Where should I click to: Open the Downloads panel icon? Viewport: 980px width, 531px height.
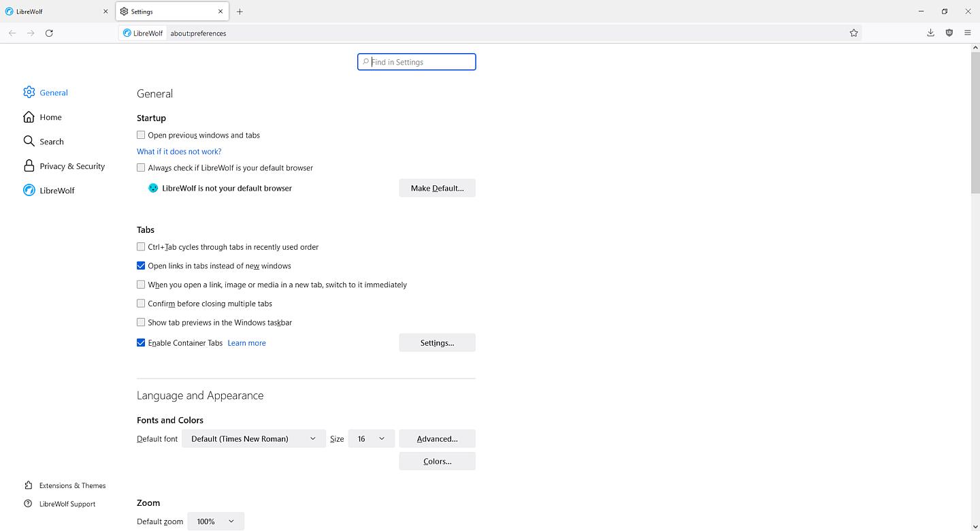(x=930, y=33)
